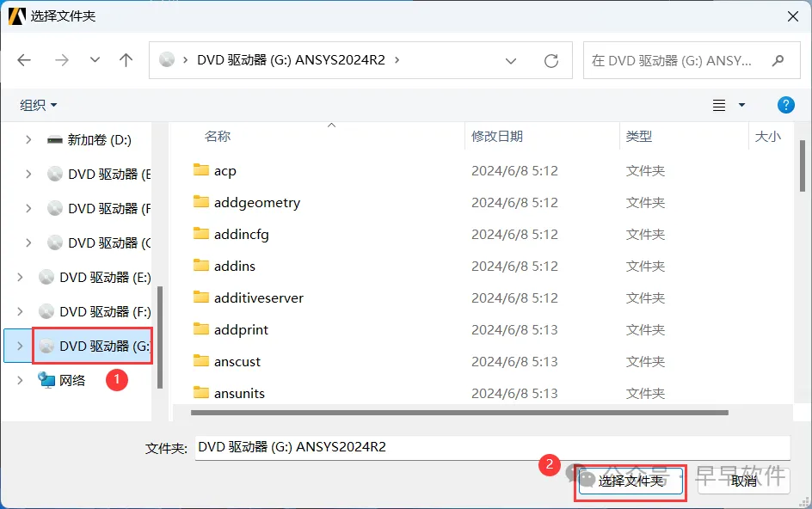Click the disc icon in address bar

pyautogui.click(x=167, y=60)
